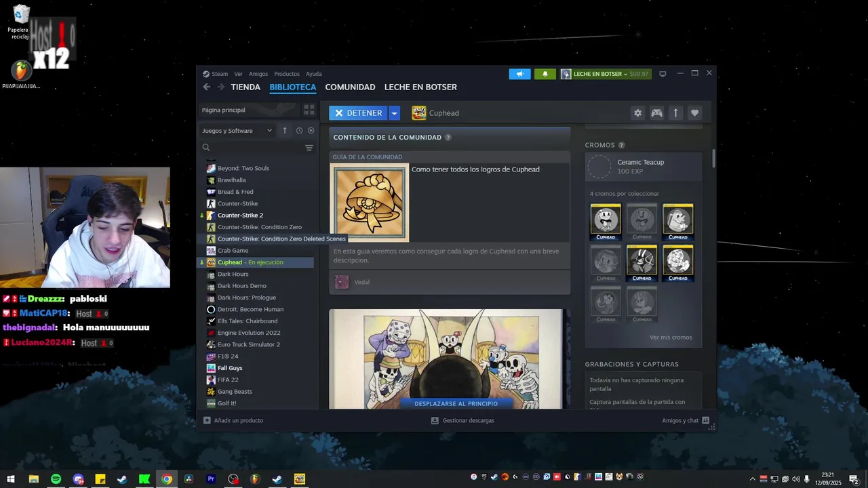Viewport: 868px width, 488px height.
Task: Go to the TIENDA tab
Action: [245, 87]
